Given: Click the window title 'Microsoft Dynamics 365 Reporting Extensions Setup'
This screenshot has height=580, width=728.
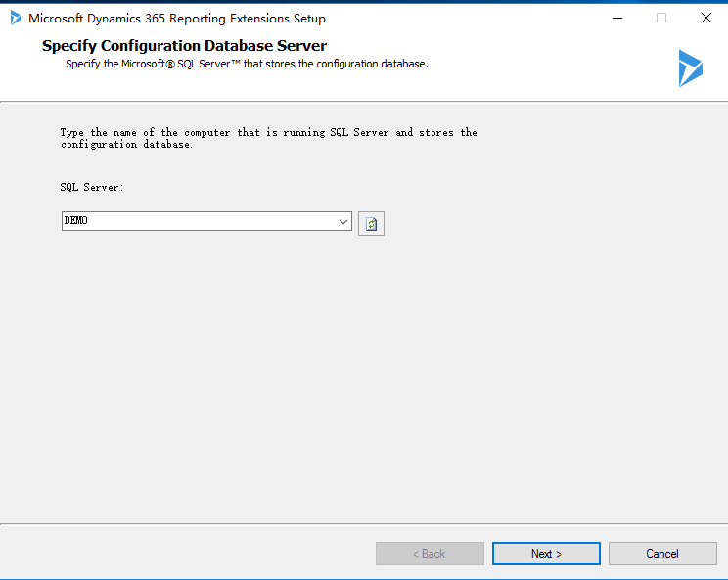Looking at the screenshot, I should pyautogui.click(x=177, y=19).
